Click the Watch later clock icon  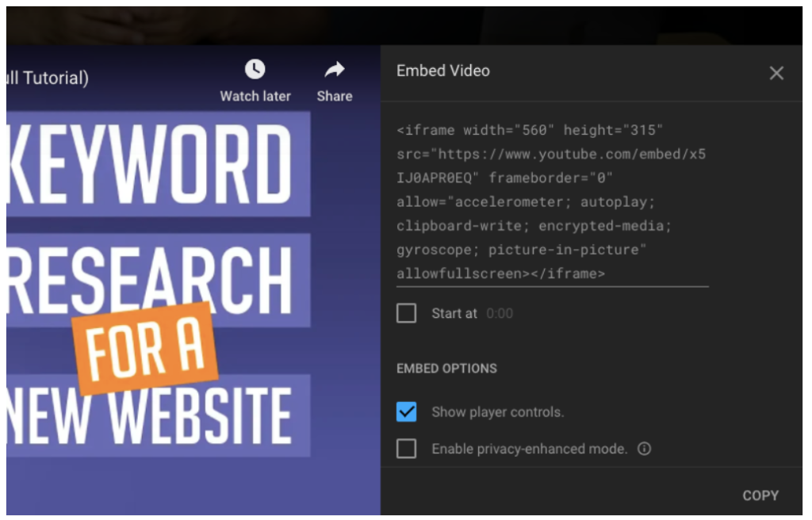pyautogui.click(x=255, y=70)
